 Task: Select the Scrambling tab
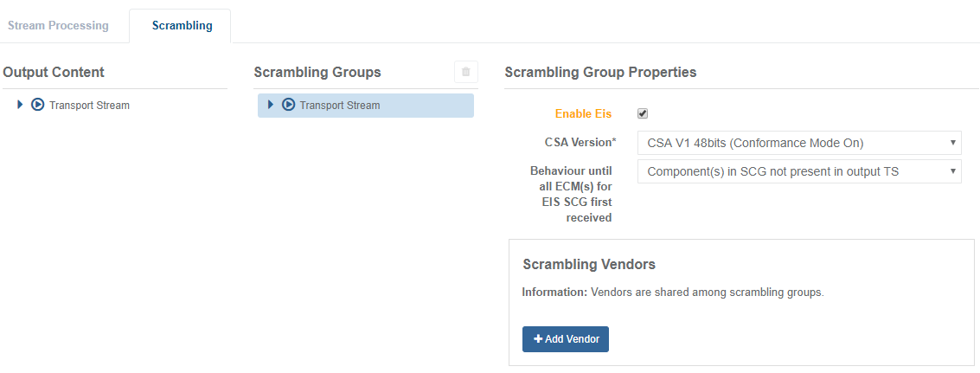click(182, 25)
